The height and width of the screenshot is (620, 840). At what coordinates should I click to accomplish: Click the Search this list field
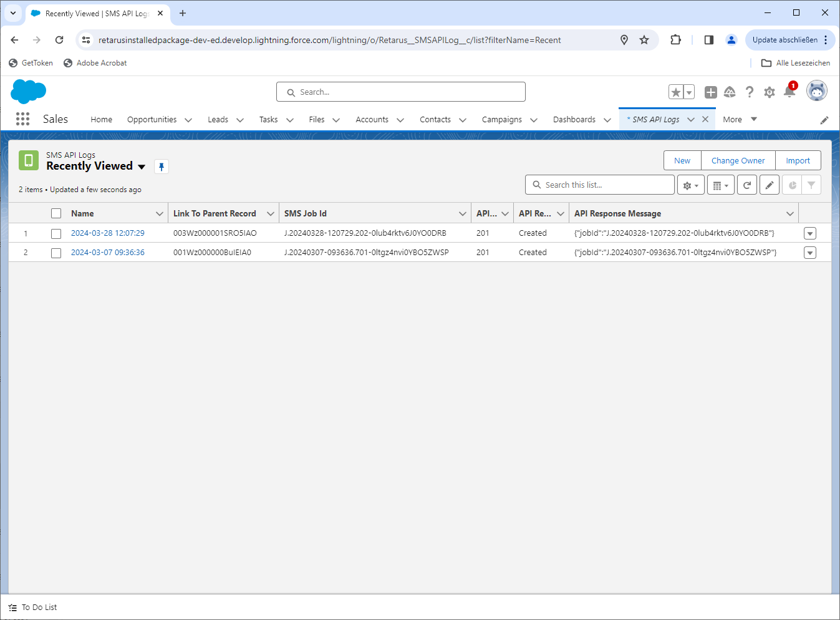(600, 185)
